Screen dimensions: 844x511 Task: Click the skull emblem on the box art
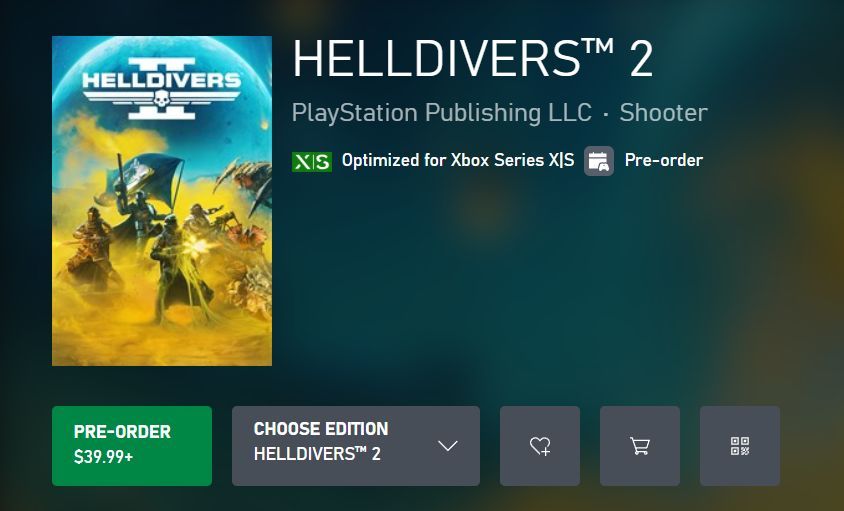(x=161, y=99)
